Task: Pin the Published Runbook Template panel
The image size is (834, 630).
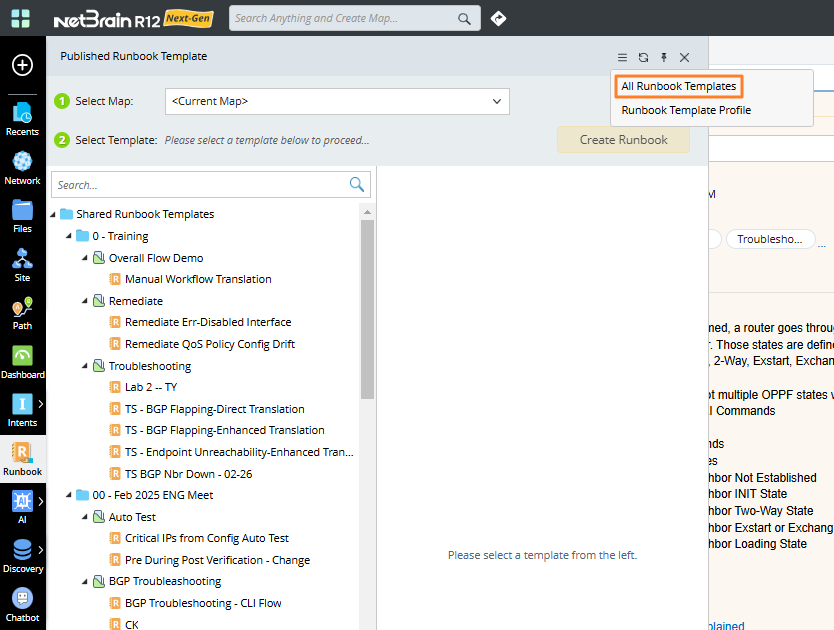Action: (x=664, y=57)
